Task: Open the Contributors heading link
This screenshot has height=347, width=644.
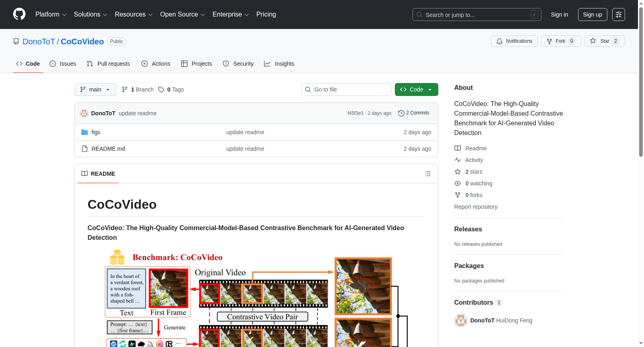Action: (x=479, y=302)
